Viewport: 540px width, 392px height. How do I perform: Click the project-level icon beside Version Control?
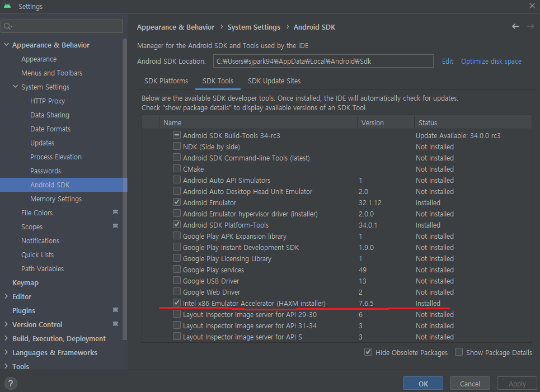click(x=116, y=324)
